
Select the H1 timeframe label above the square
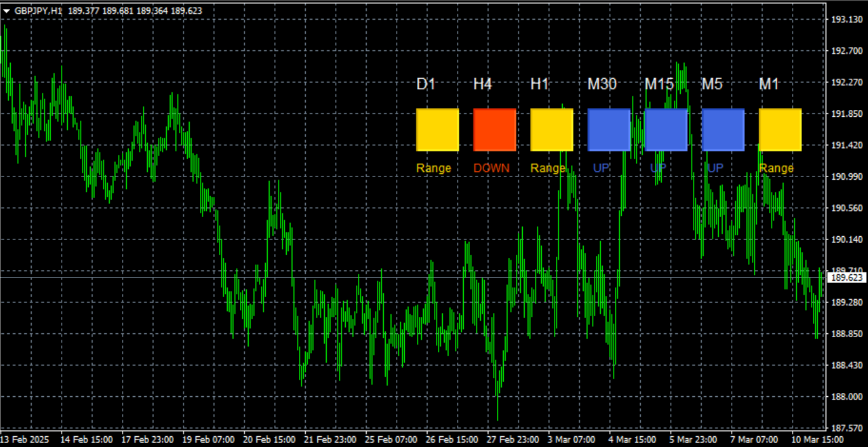[539, 84]
